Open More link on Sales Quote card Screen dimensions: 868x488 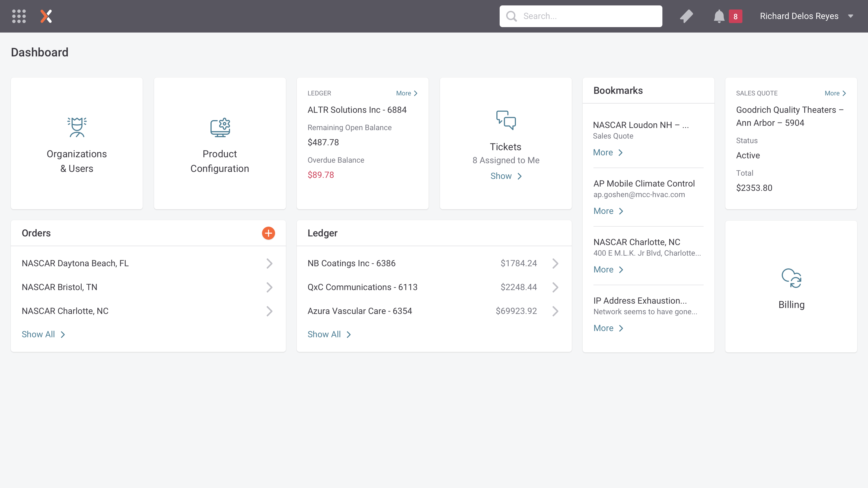coord(835,93)
